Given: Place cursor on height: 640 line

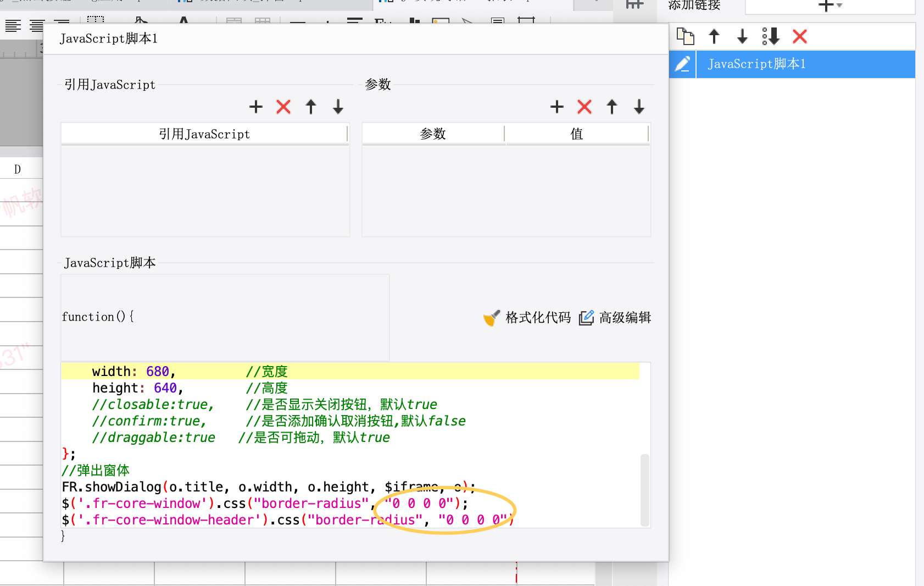Looking at the screenshot, I should coord(350,388).
